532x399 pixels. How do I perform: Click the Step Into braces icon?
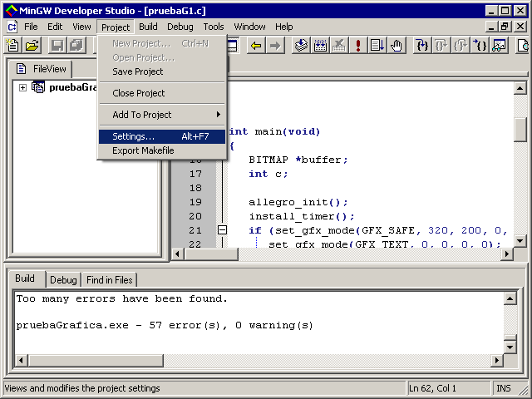pos(422,45)
